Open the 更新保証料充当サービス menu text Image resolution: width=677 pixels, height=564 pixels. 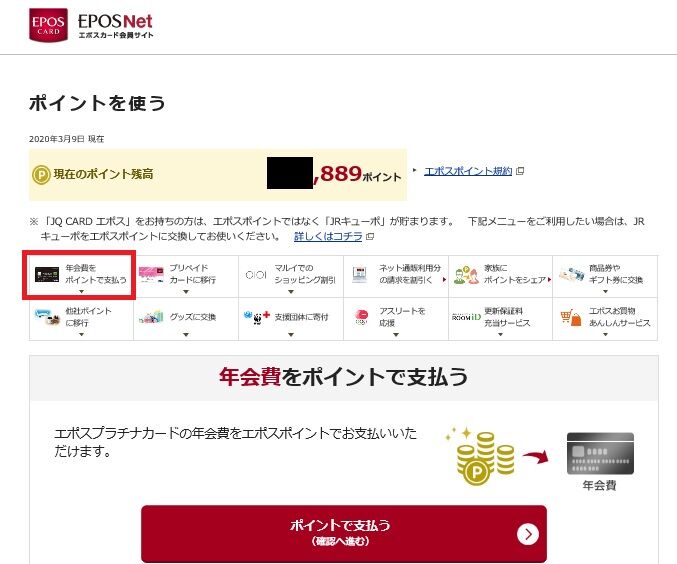[507, 317]
